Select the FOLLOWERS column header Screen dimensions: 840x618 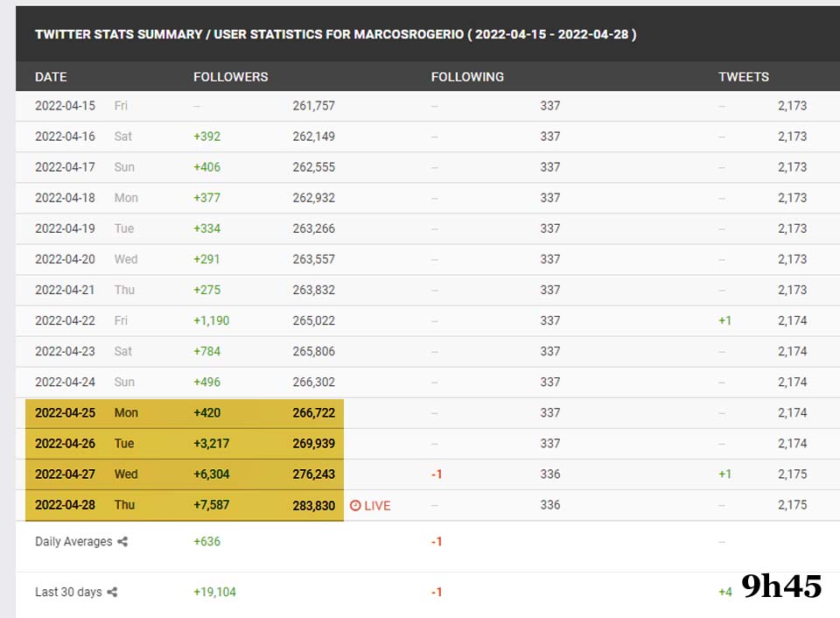[230, 77]
